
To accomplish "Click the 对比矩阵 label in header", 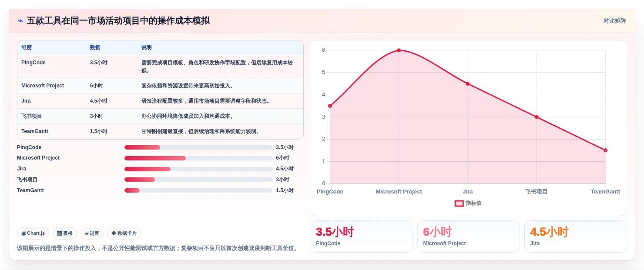I will click(614, 21).
